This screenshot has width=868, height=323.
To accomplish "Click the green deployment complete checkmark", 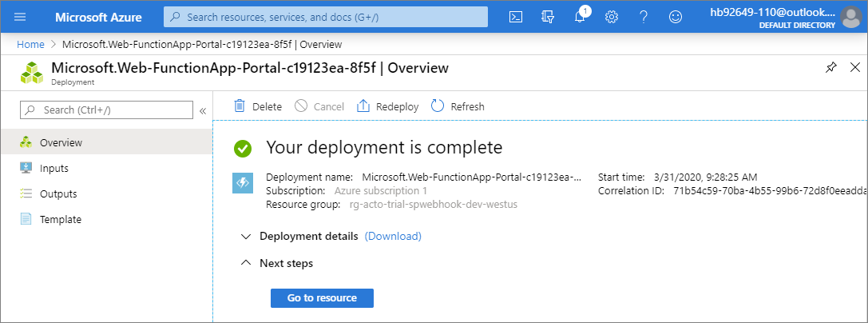I will [x=243, y=148].
